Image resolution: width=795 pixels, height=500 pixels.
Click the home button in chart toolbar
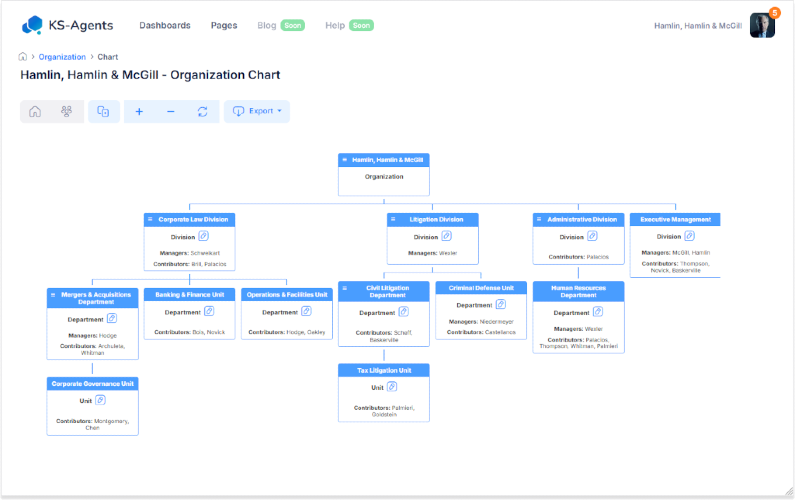[x=35, y=111]
